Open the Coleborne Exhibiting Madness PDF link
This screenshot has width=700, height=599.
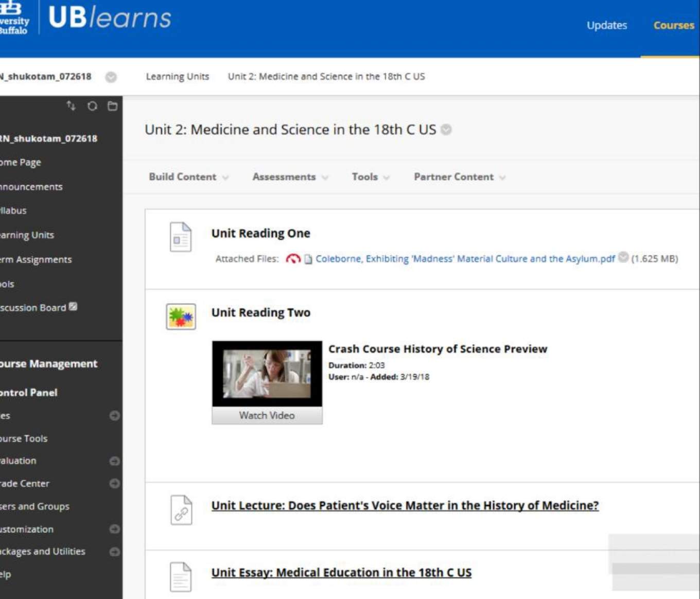[x=465, y=259]
